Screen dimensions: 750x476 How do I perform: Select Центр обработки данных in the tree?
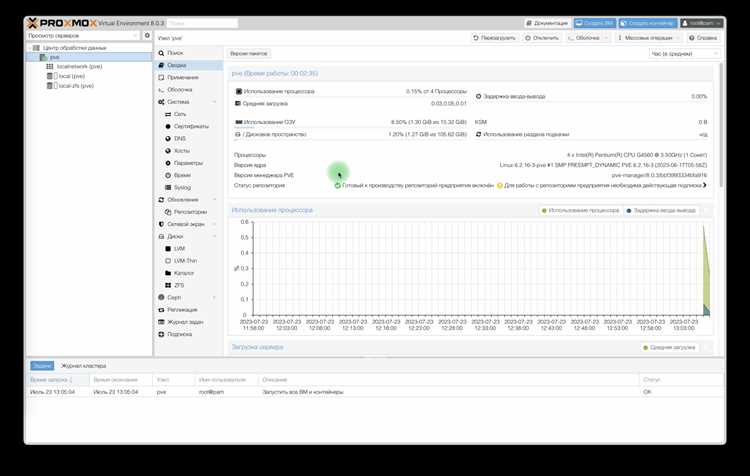pyautogui.click(x=74, y=48)
